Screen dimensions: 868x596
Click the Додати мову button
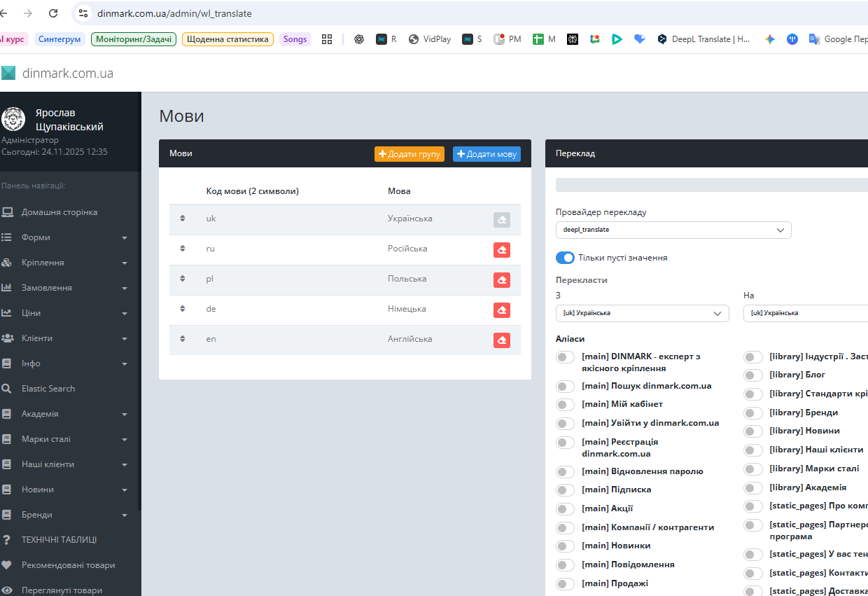coord(486,154)
